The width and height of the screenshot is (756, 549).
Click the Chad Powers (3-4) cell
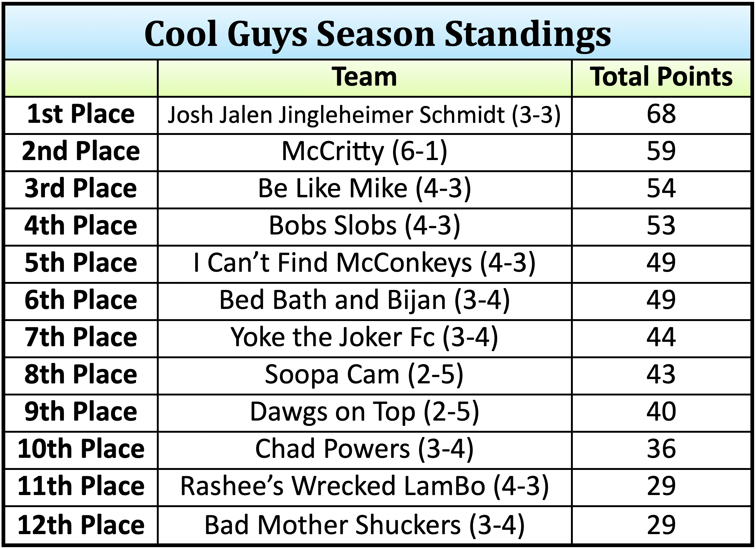(x=364, y=449)
